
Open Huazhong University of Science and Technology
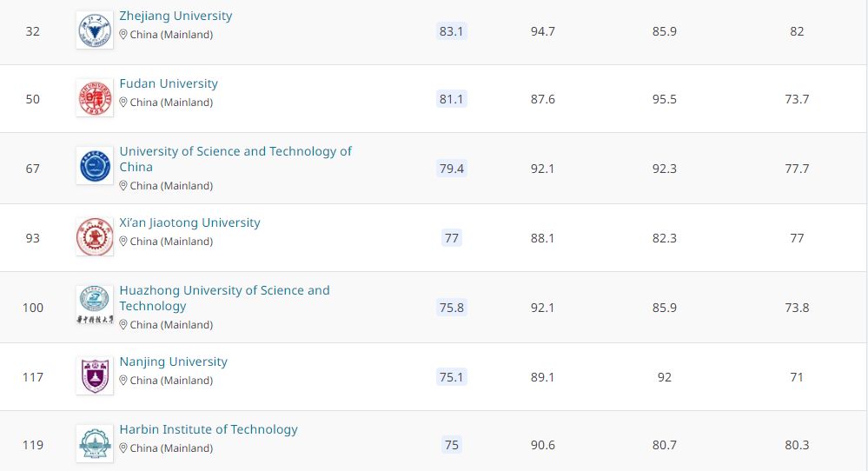(224, 291)
